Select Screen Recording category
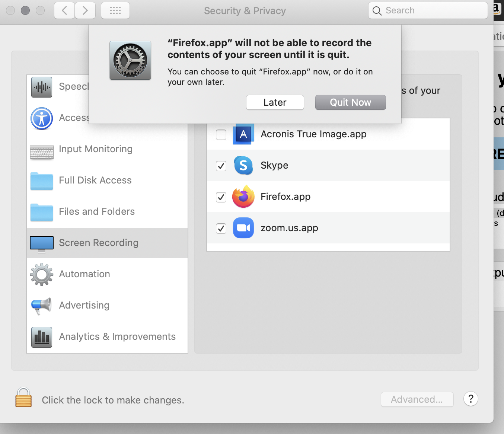 click(x=107, y=243)
